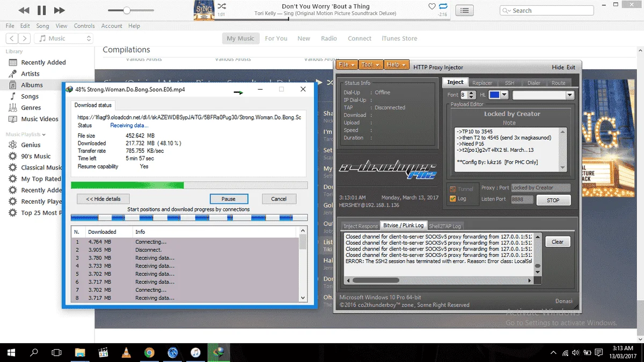Open the Proxy Injector Help menu
Screen dimensions: 644x362
(x=396, y=65)
